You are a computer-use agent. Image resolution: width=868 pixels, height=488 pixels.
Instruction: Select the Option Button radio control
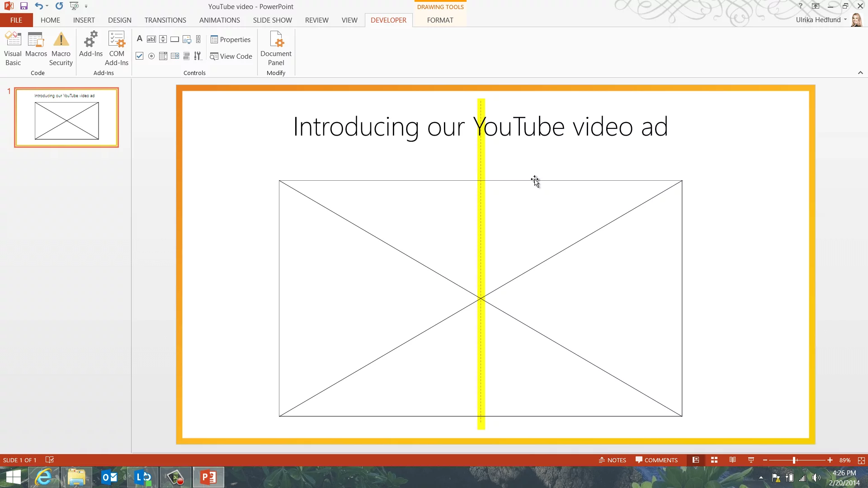click(x=151, y=56)
